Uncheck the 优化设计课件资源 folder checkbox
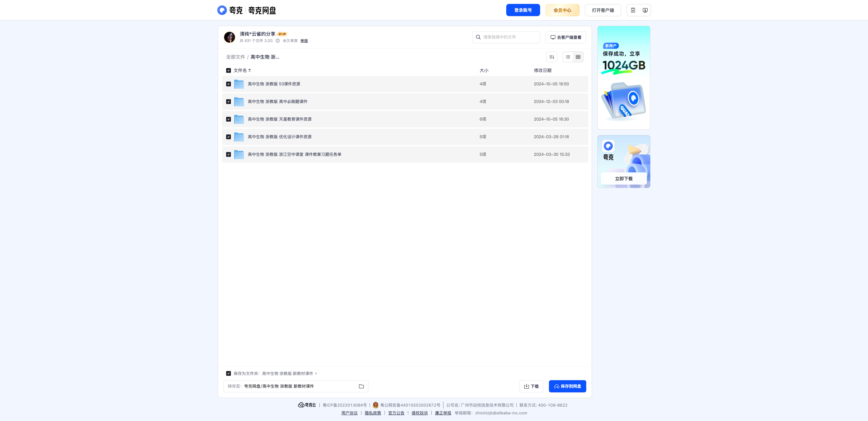This screenshot has width=868, height=421. (x=229, y=137)
